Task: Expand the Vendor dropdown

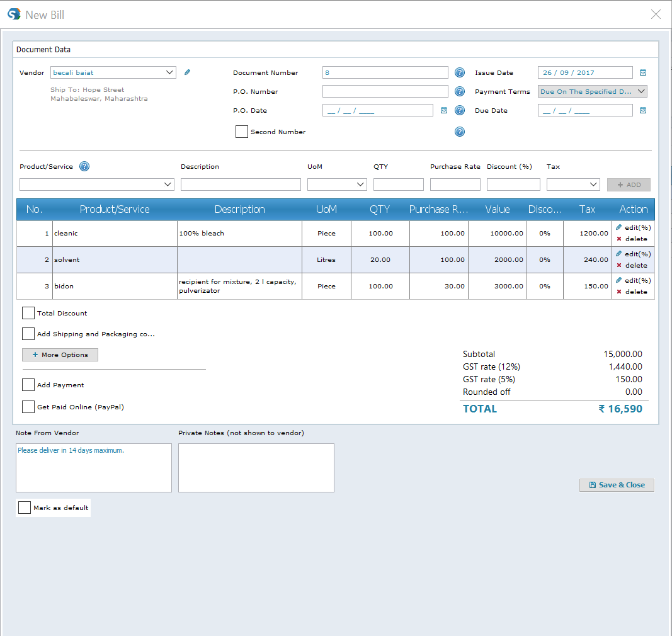Action: click(169, 72)
